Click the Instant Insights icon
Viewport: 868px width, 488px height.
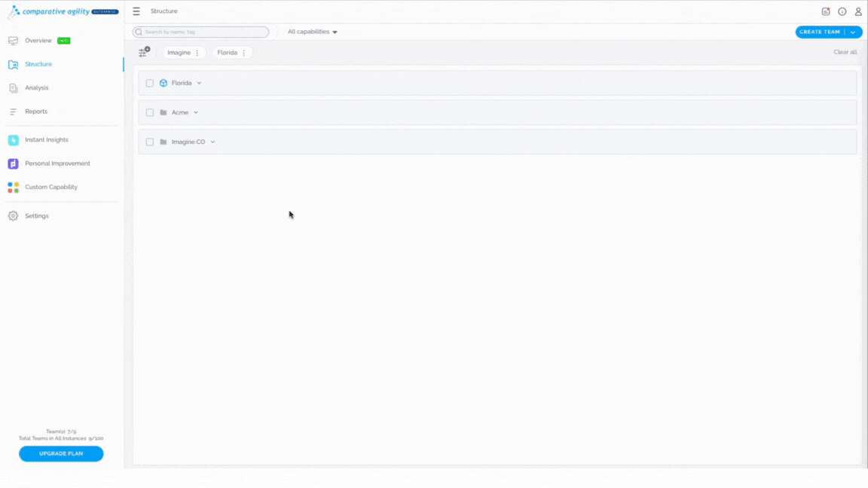pyautogui.click(x=14, y=140)
